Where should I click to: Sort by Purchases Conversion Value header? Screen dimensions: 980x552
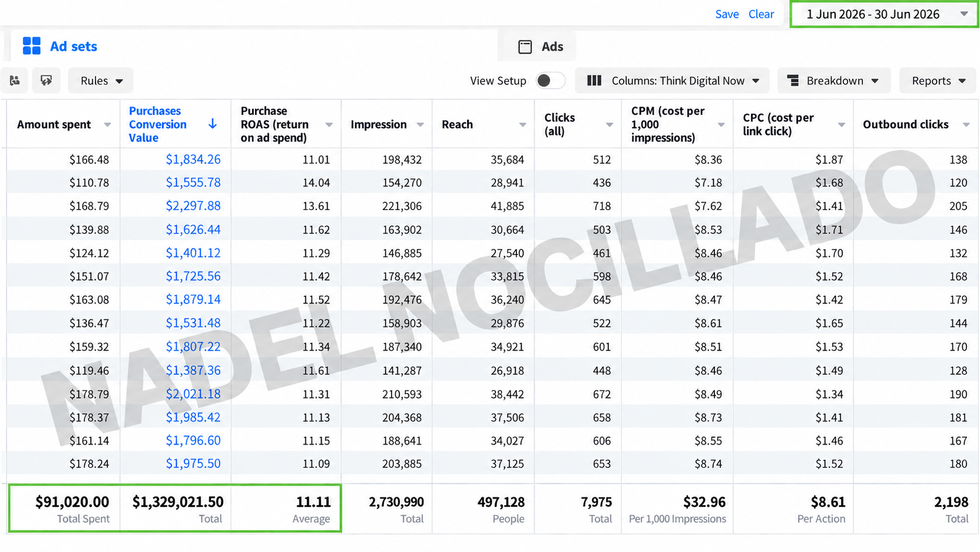[158, 124]
